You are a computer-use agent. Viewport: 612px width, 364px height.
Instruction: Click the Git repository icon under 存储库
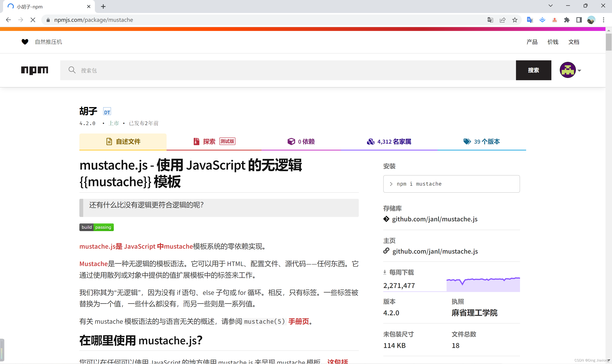[x=386, y=219]
